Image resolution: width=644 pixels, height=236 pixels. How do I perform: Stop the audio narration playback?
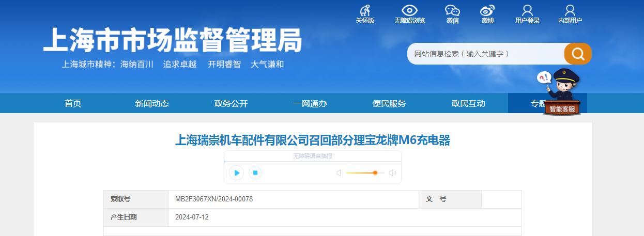[x=255, y=172]
